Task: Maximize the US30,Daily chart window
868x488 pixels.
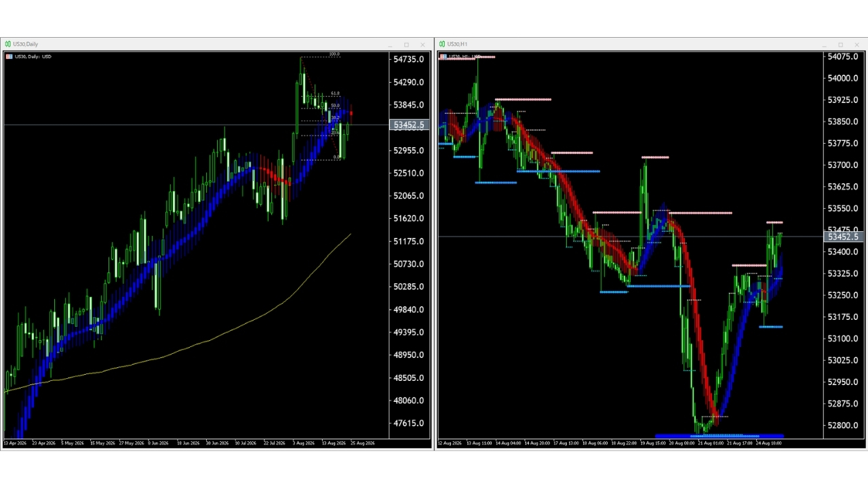Action: [406, 45]
